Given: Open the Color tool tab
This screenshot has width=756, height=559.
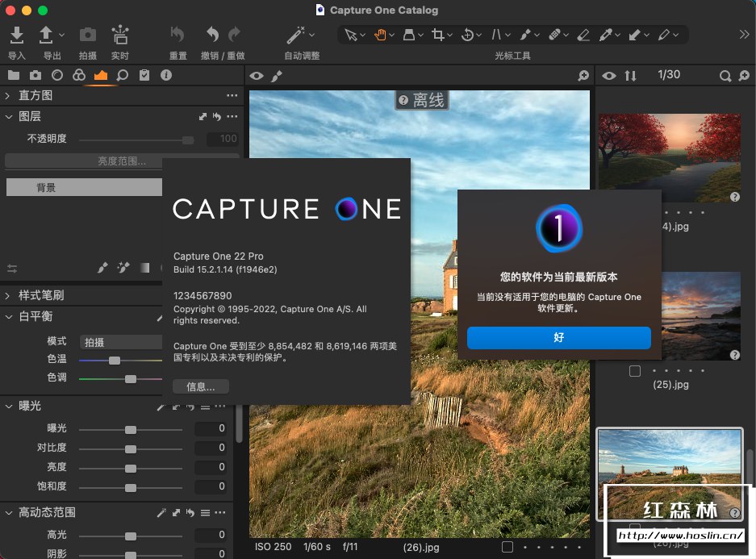Looking at the screenshot, I should tap(78, 76).
